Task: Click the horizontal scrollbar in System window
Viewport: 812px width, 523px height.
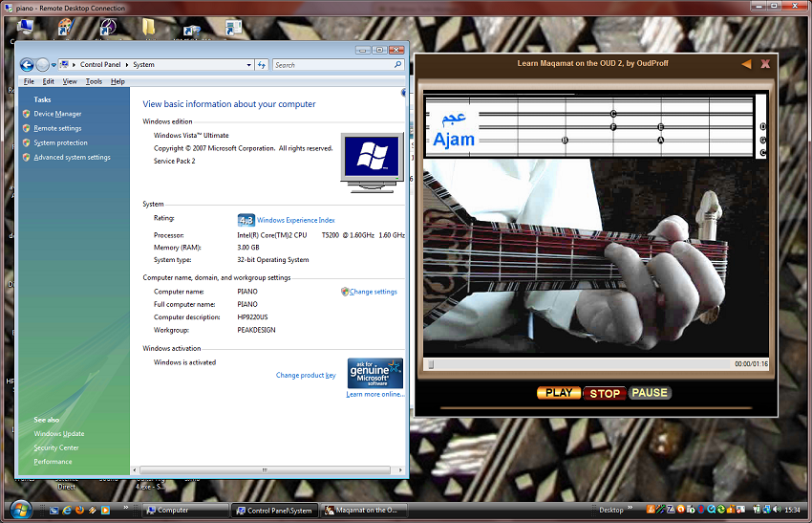Action: tap(265, 470)
